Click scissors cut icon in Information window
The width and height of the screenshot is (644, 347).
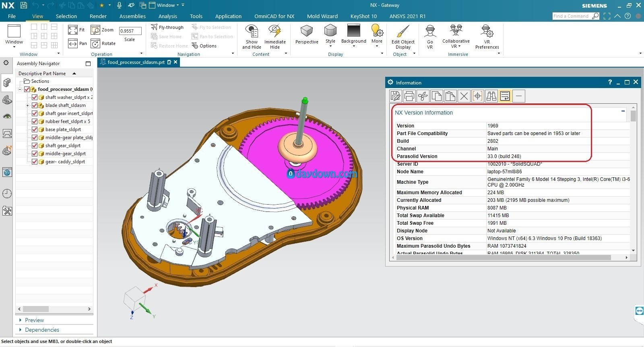pos(423,96)
